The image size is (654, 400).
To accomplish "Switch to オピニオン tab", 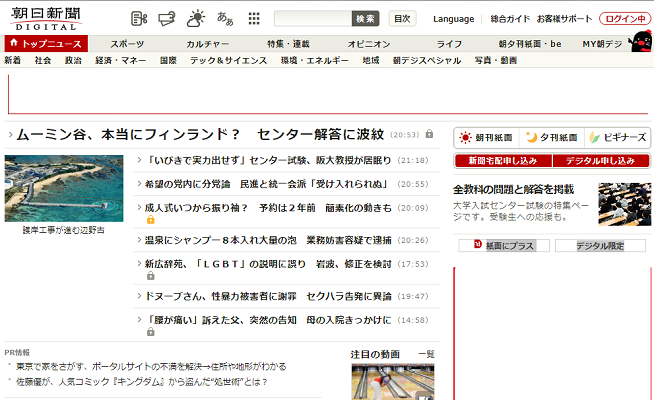I will [x=369, y=44].
